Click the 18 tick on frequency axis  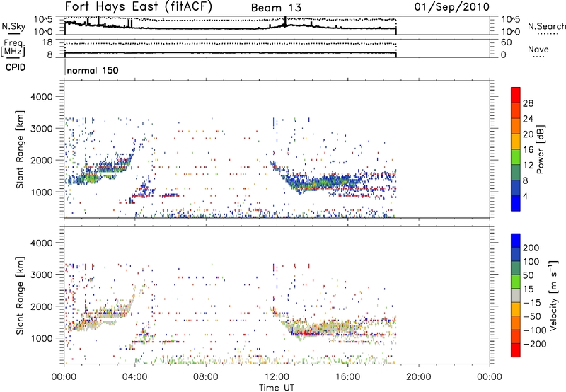point(47,42)
